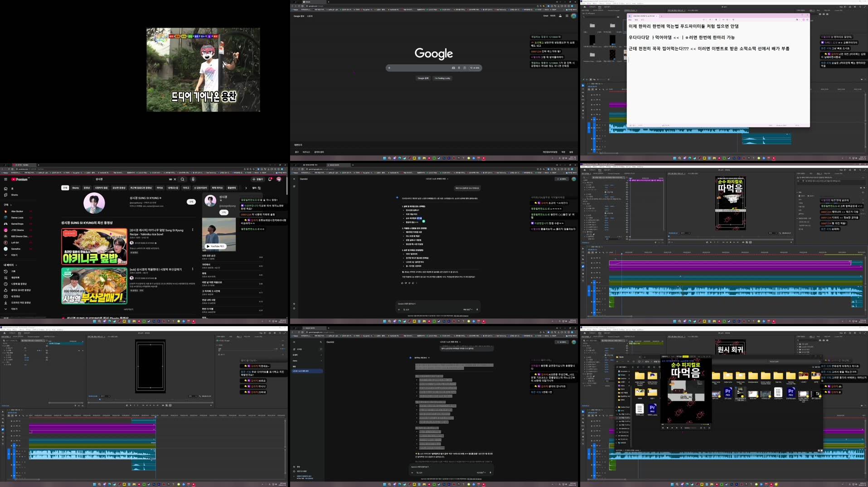868x487 pixels.
Task: Expand 더보기 under YouTube's subscriptions list
Action: (14, 256)
